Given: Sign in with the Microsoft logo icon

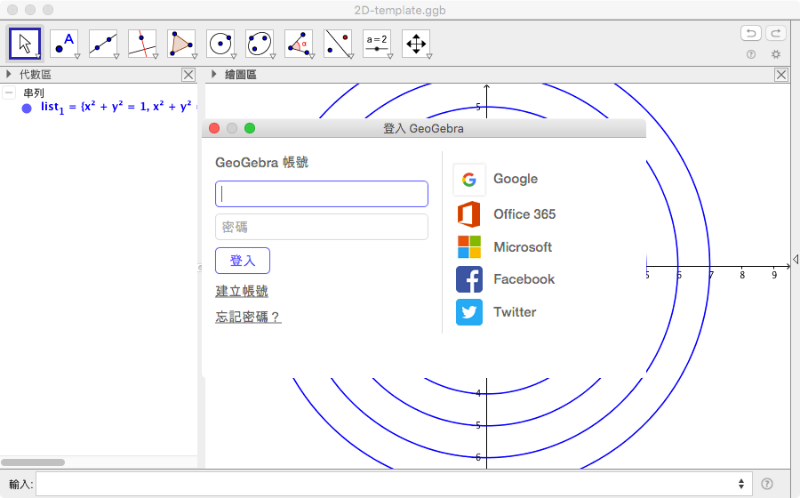Looking at the screenshot, I should 469,247.
